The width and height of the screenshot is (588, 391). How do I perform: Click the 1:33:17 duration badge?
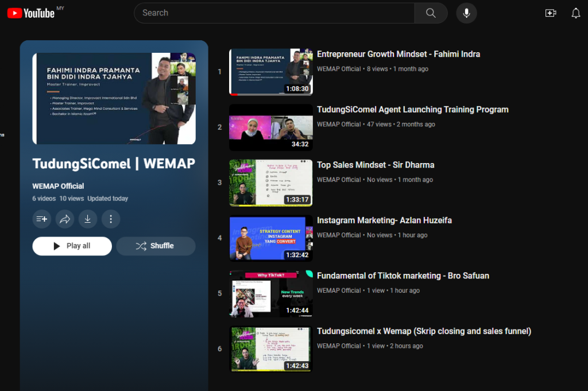[297, 200]
